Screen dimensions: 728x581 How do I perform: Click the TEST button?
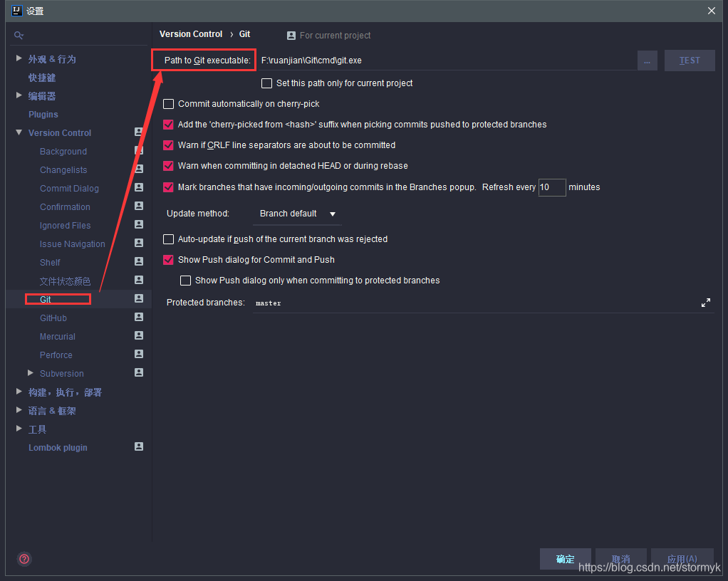pyautogui.click(x=690, y=61)
